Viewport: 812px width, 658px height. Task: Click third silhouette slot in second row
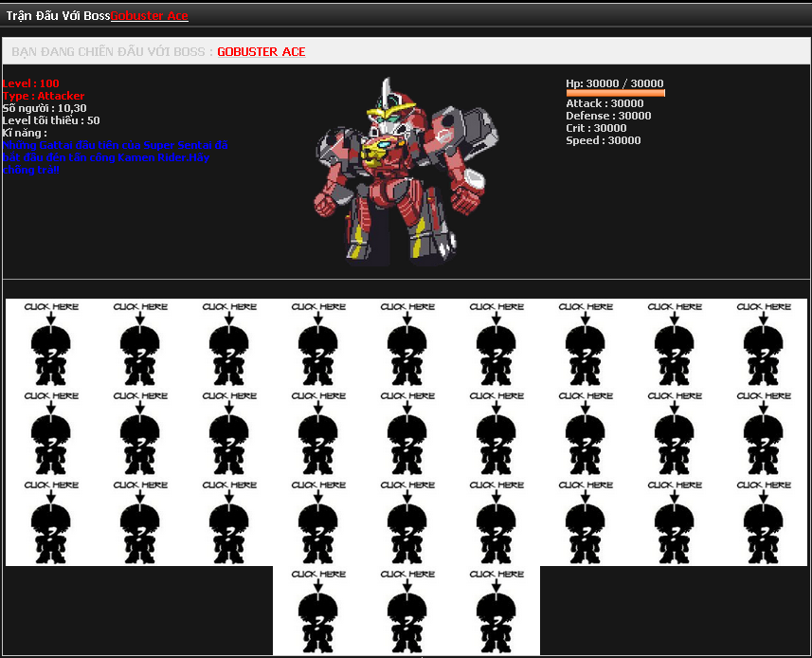[x=229, y=432]
